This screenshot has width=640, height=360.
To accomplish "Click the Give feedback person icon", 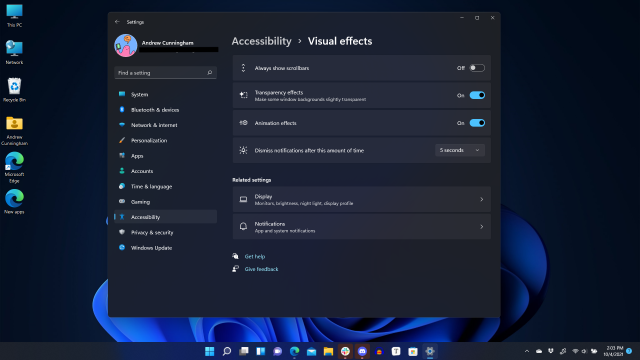I will pyautogui.click(x=236, y=269).
